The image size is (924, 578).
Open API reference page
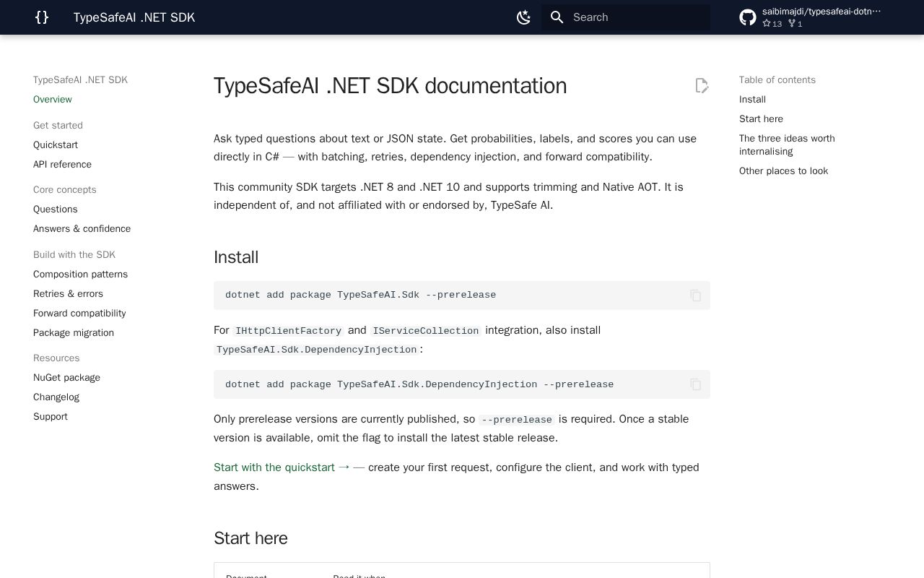click(62, 165)
